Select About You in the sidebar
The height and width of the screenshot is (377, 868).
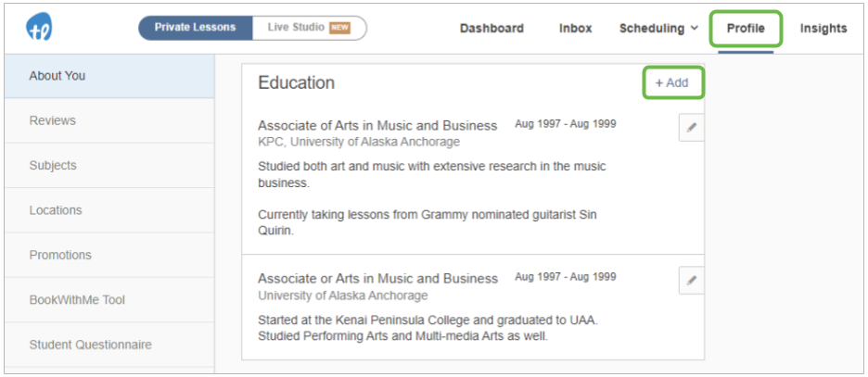(x=109, y=76)
